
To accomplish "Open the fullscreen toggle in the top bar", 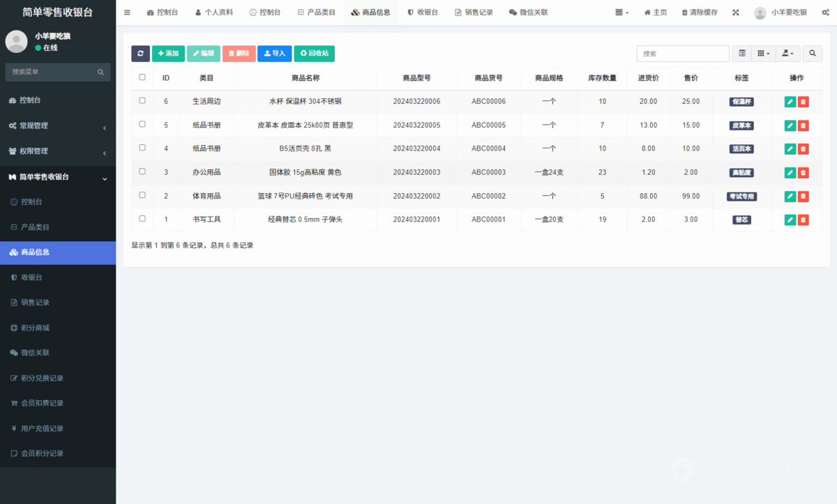I will point(735,12).
